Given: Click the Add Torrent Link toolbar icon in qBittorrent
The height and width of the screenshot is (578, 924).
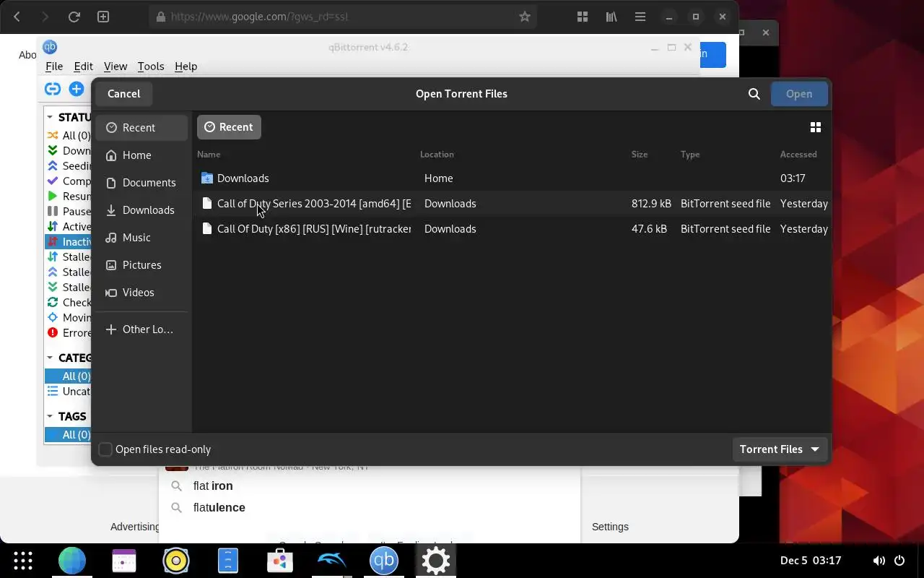Looking at the screenshot, I should pyautogui.click(x=53, y=89).
